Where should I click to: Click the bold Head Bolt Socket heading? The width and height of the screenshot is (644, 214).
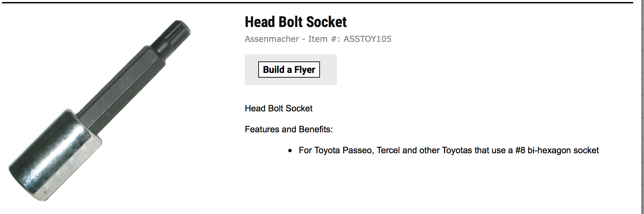click(296, 22)
